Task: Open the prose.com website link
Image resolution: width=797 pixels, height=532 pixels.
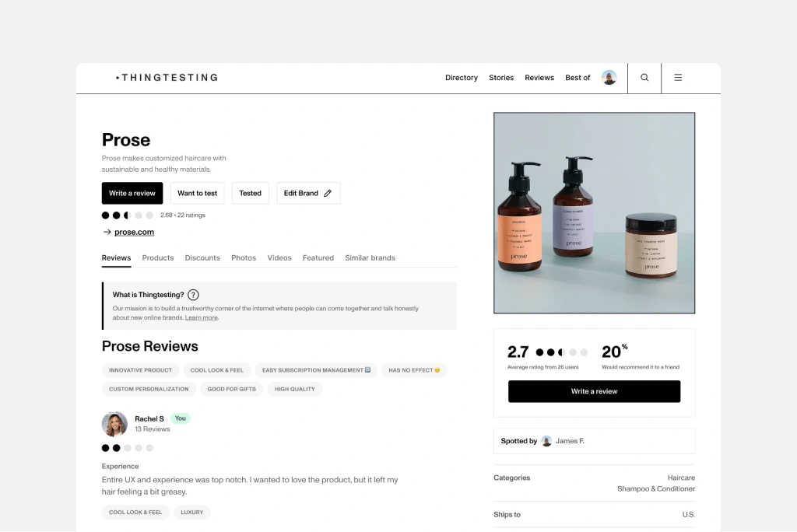Action: pos(134,232)
